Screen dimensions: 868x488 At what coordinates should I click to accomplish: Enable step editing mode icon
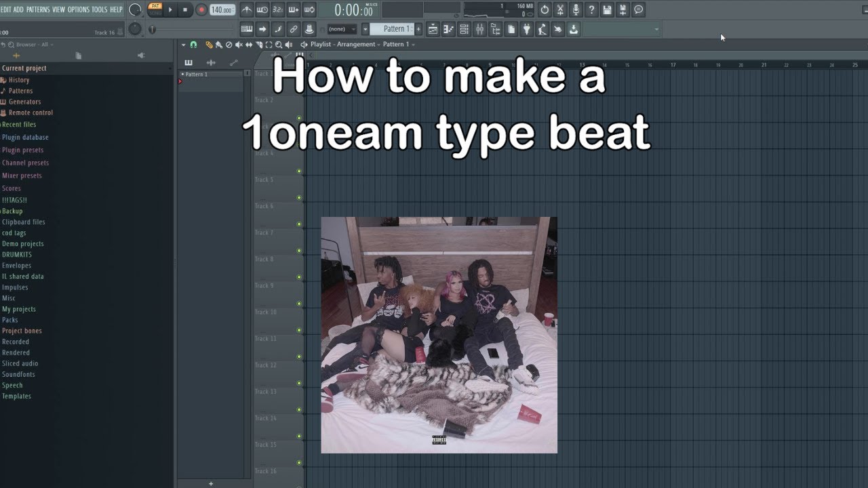(x=278, y=29)
